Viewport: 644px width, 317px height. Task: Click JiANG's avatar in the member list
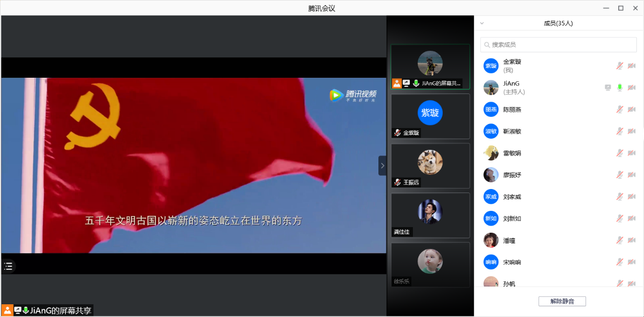491,87
